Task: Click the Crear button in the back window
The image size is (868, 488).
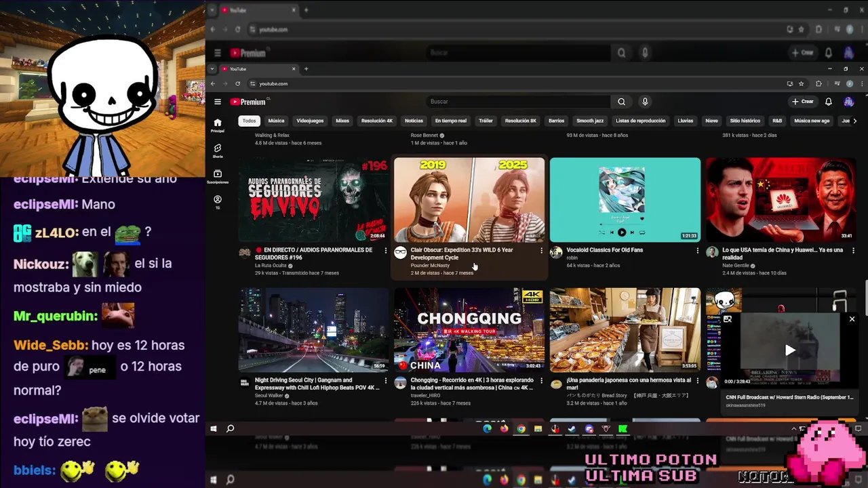Action: [803, 52]
